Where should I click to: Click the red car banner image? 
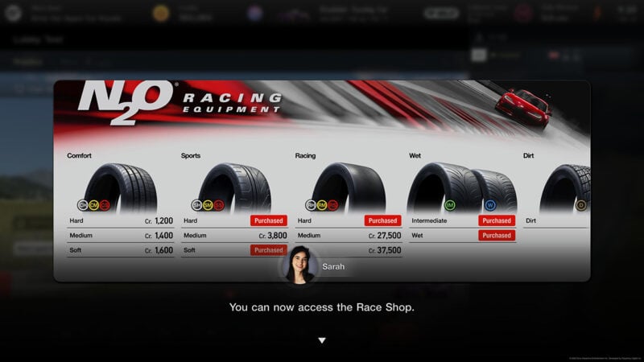click(522, 108)
